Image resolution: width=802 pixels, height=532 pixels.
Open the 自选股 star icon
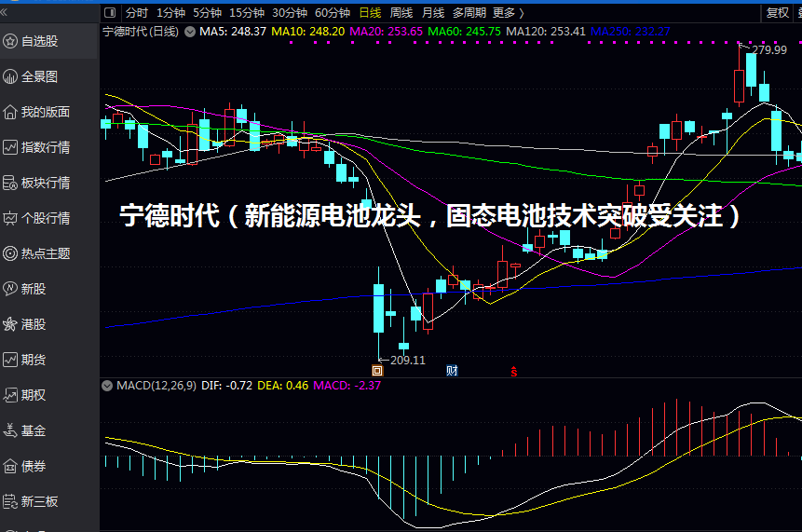(x=10, y=41)
